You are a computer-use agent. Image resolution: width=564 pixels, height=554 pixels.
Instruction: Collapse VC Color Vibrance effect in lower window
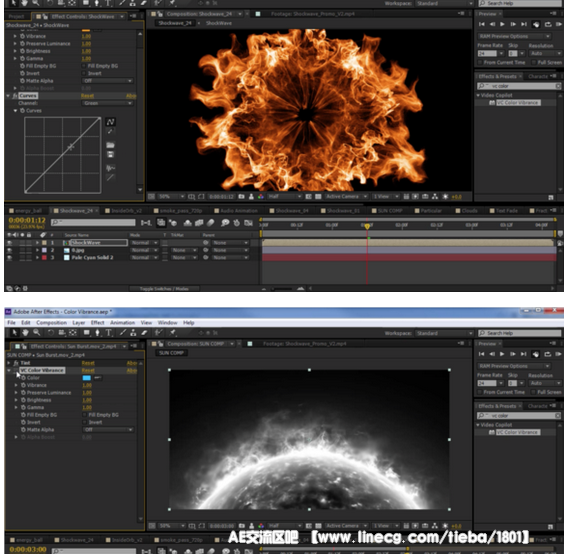coord(9,370)
